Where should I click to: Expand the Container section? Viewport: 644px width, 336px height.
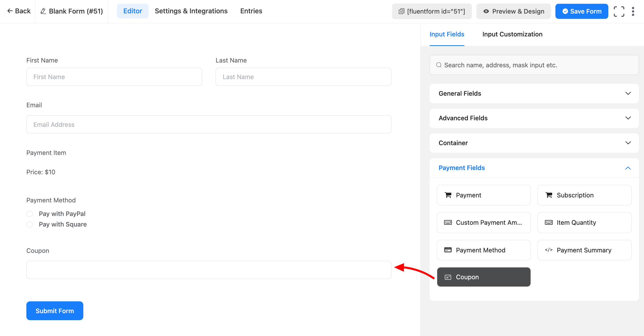click(x=534, y=143)
